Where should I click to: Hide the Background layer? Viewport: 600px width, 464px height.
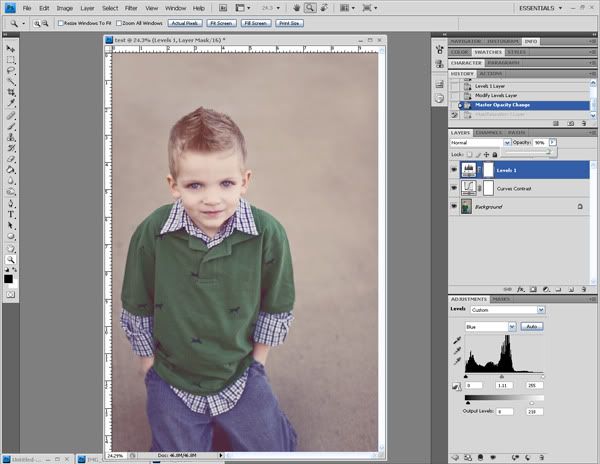click(x=456, y=206)
